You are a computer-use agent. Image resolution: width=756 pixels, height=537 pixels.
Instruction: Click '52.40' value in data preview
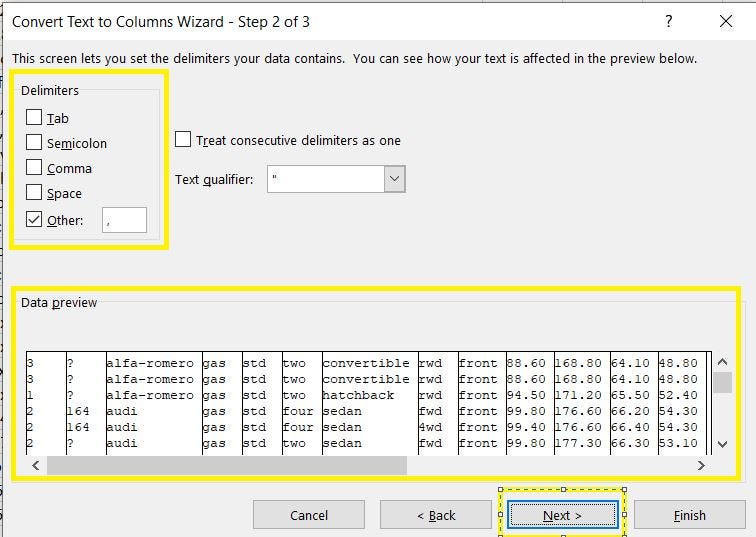click(x=678, y=395)
